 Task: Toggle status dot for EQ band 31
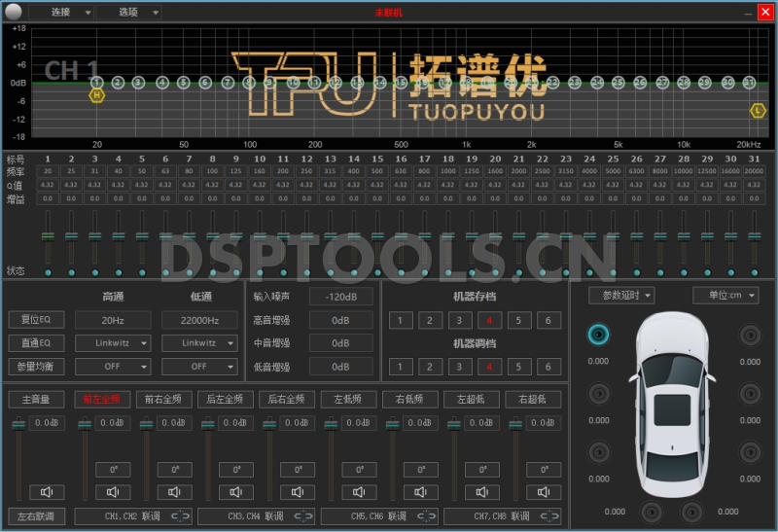tap(755, 272)
